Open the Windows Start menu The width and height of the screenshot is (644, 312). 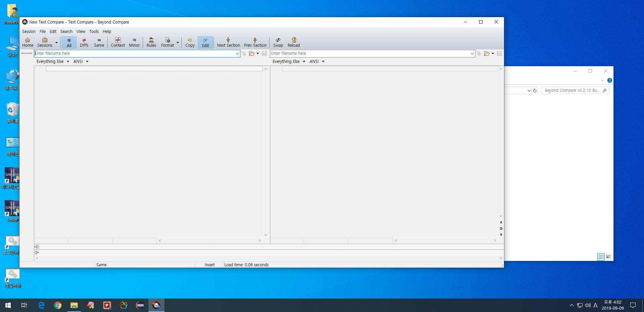point(8,305)
